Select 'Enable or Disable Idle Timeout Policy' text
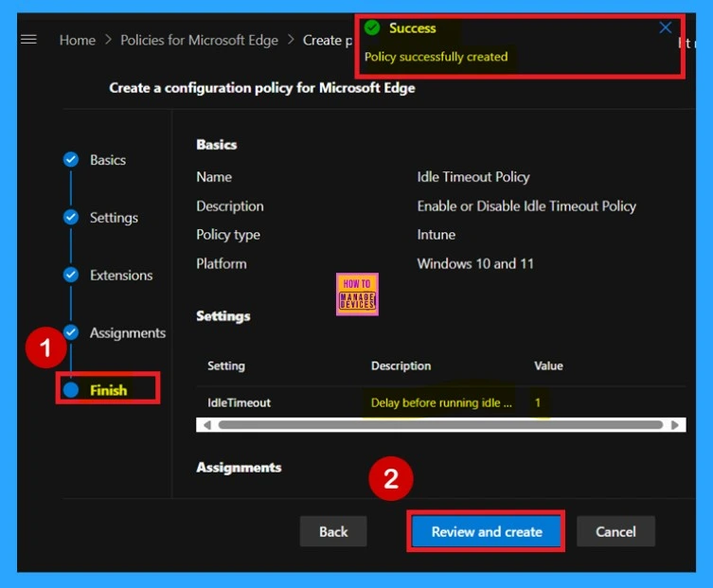713x588 pixels. [x=526, y=206]
